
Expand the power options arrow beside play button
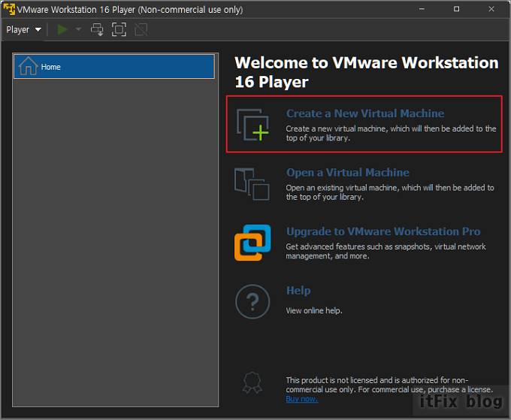click(x=78, y=29)
